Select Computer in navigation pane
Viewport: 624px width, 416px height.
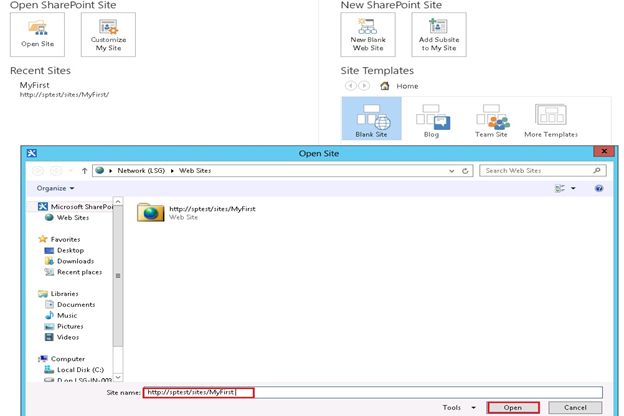pyautogui.click(x=62, y=359)
